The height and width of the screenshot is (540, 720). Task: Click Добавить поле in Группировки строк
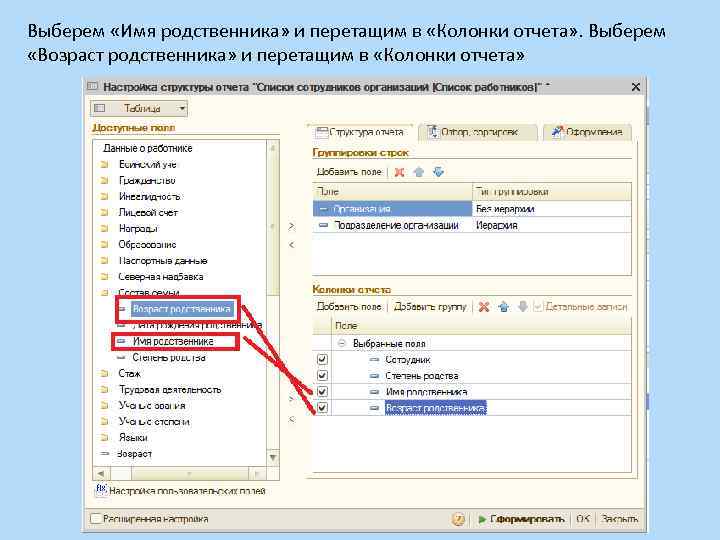click(x=349, y=172)
